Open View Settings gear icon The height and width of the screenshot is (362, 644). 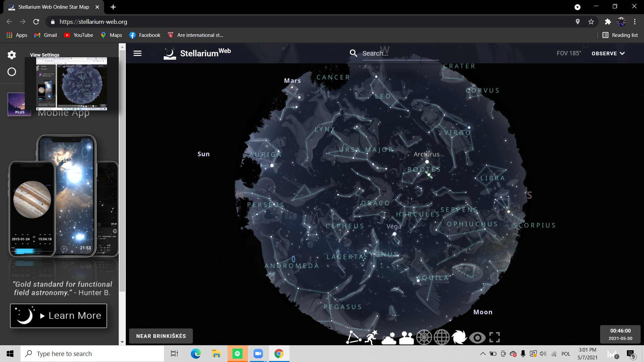coord(12,55)
